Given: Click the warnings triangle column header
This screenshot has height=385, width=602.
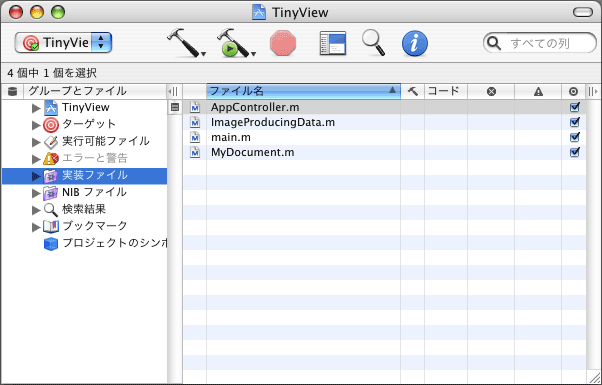Looking at the screenshot, I should pyautogui.click(x=538, y=91).
